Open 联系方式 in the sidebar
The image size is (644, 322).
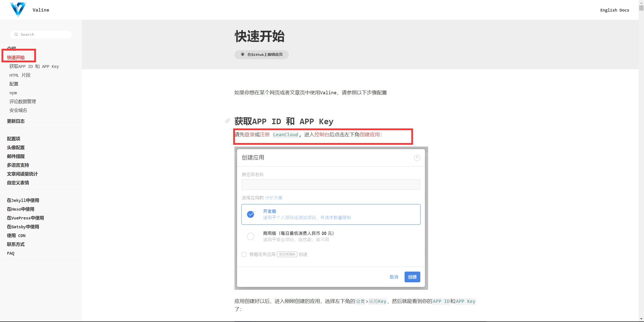point(16,244)
